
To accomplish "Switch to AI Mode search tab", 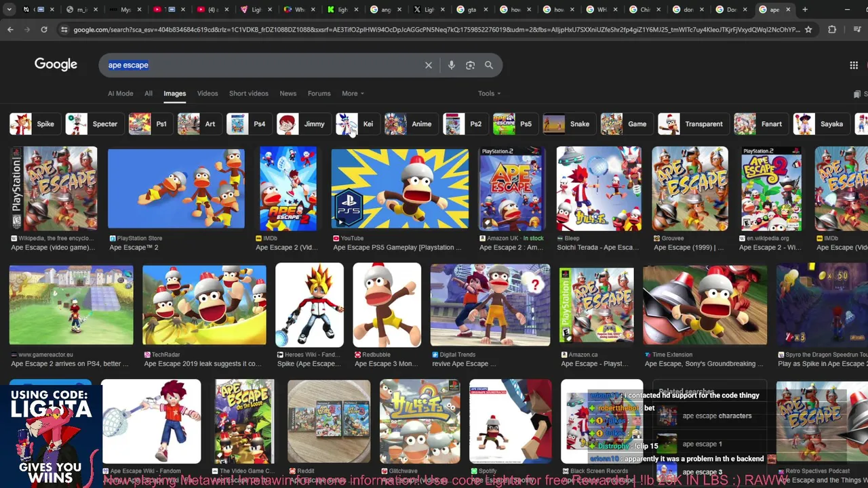I will [121, 94].
